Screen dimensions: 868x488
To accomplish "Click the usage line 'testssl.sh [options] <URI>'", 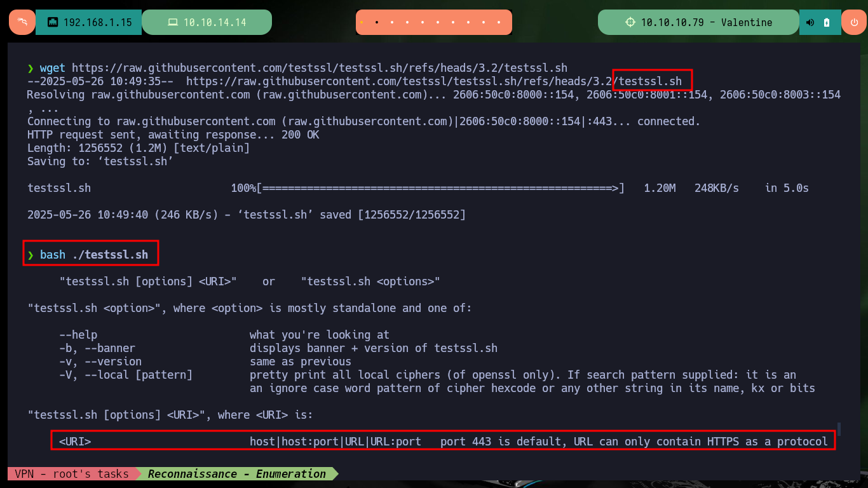I will pyautogui.click(x=148, y=281).
